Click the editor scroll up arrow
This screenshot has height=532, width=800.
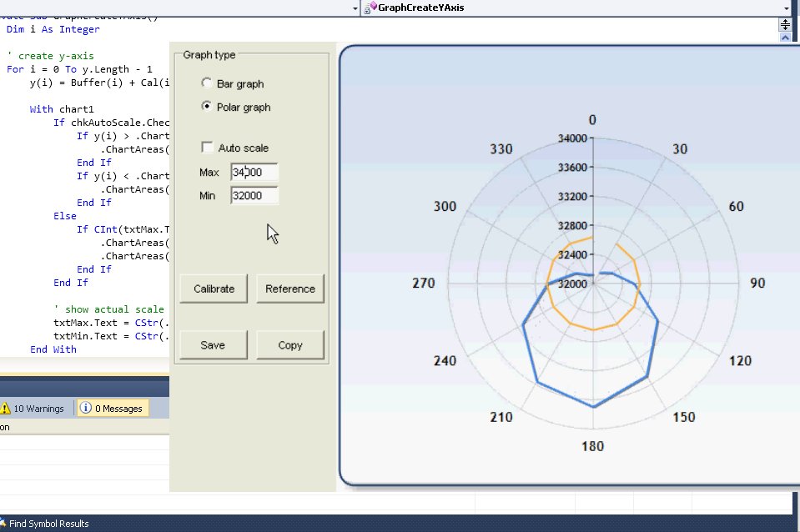pos(785,38)
